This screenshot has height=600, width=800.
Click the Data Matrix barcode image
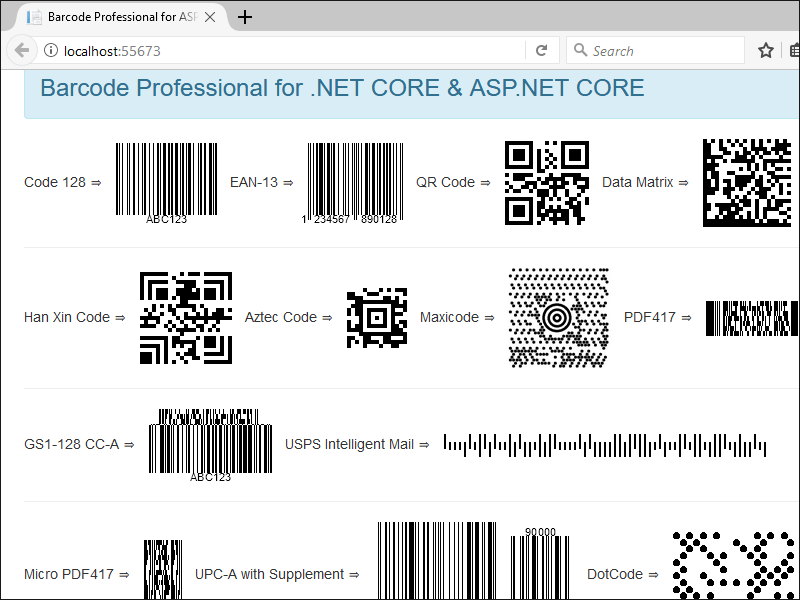pos(747,183)
